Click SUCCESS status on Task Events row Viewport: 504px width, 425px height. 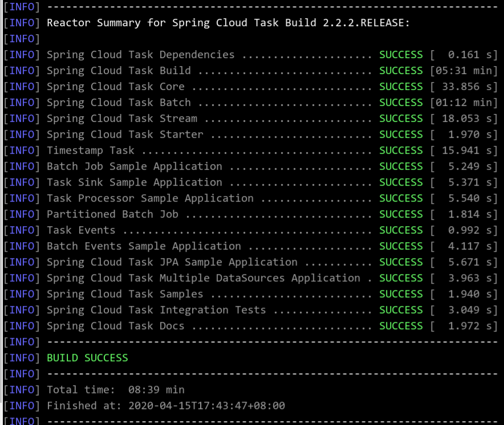tap(401, 230)
